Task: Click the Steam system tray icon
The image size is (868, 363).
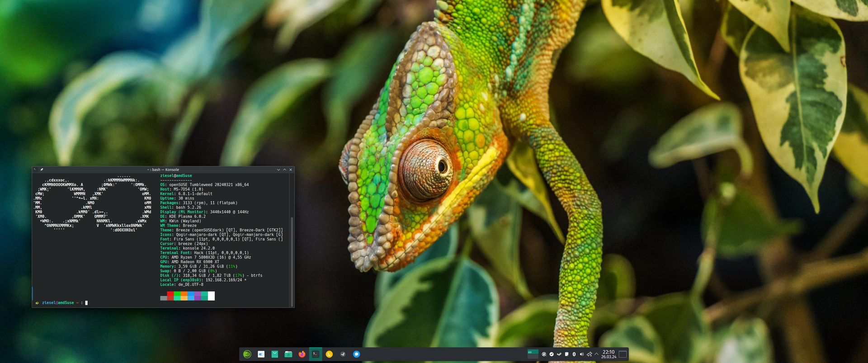Action: (x=559, y=354)
